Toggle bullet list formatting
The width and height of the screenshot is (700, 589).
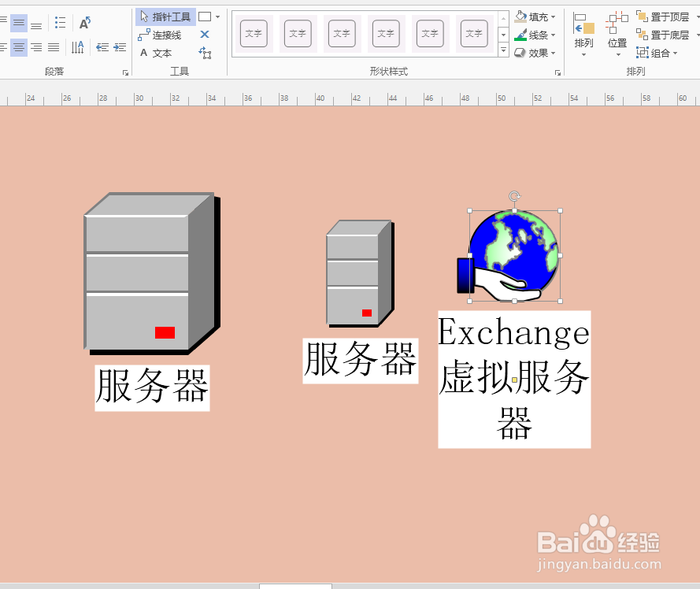point(60,23)
